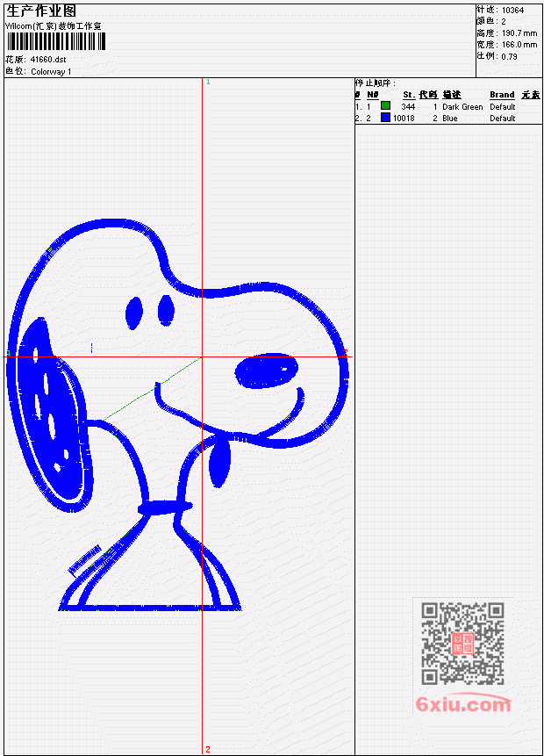Select the width value 166.0 mm
The width and height of the screenshot is (544, 756).
[519, 45]
